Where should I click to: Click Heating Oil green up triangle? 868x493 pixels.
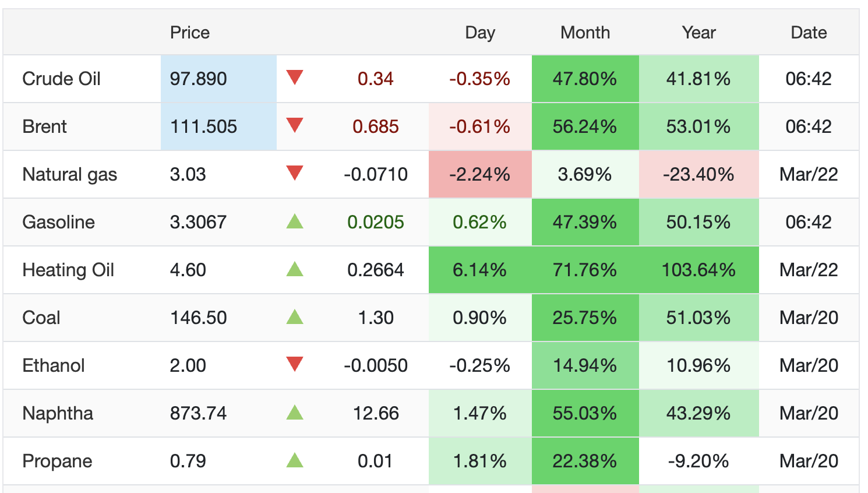coord(295,269)
